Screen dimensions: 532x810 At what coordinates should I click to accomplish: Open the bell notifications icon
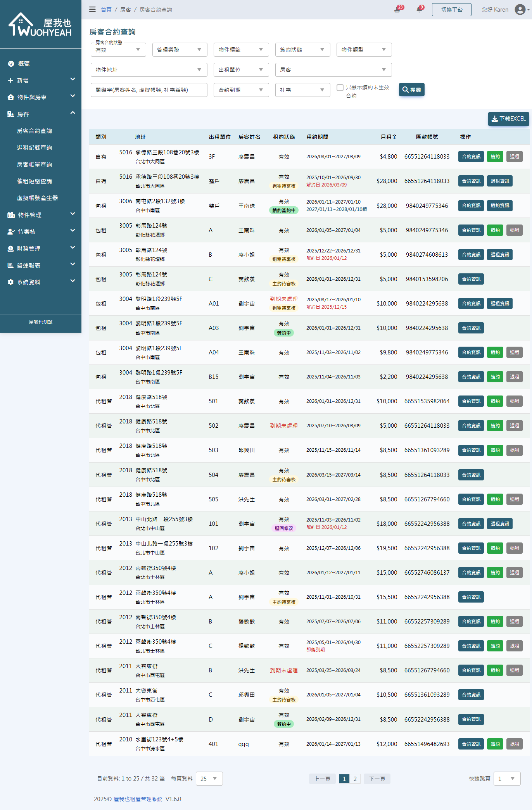point(419,10)
